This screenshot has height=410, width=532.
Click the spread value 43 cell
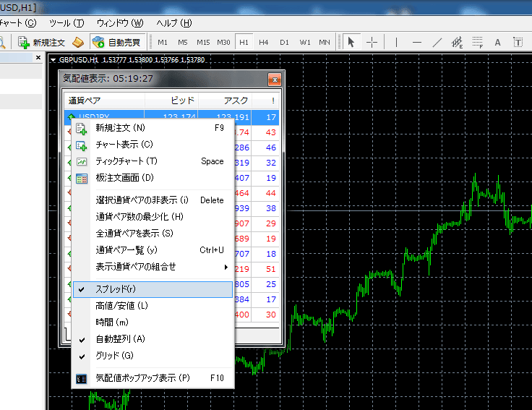pyautogui.click(x=266, y=132)
